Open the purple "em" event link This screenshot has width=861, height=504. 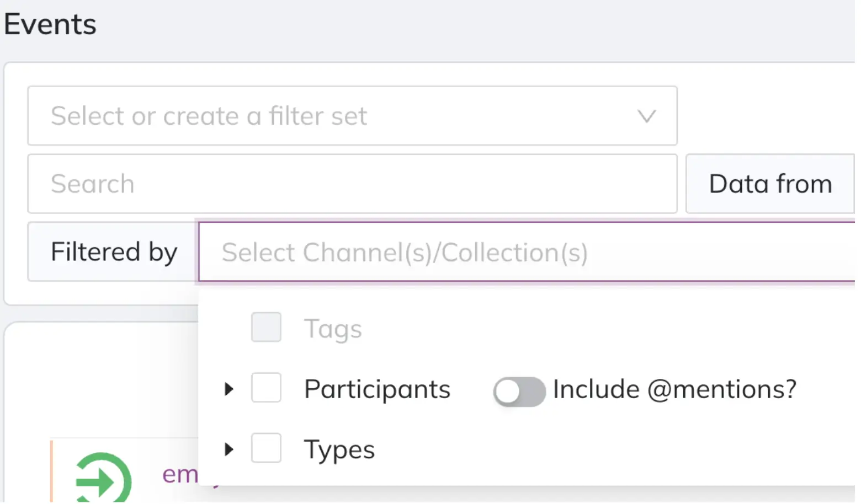(180, 474)
